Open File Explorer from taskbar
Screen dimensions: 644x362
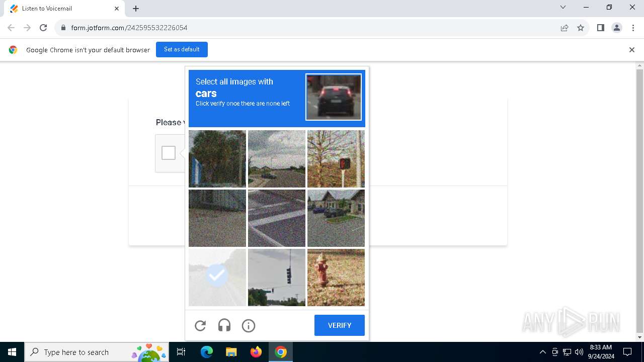coord(231,352)
